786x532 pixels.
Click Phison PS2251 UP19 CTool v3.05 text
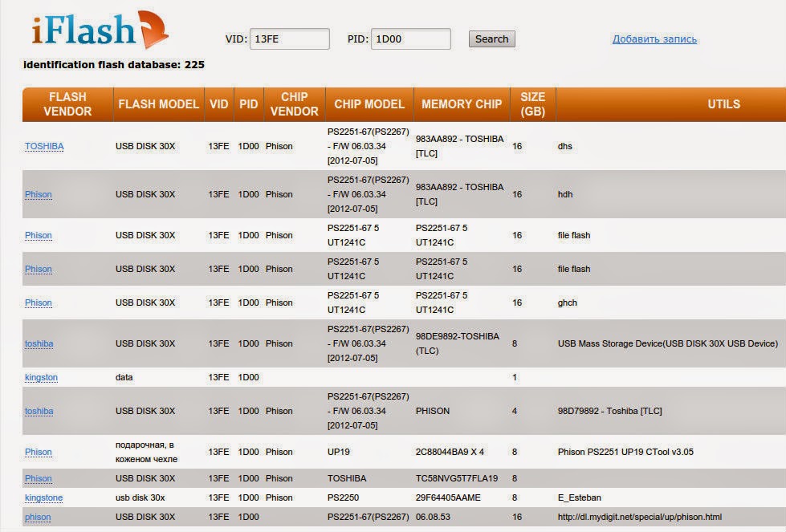(625, 452)
